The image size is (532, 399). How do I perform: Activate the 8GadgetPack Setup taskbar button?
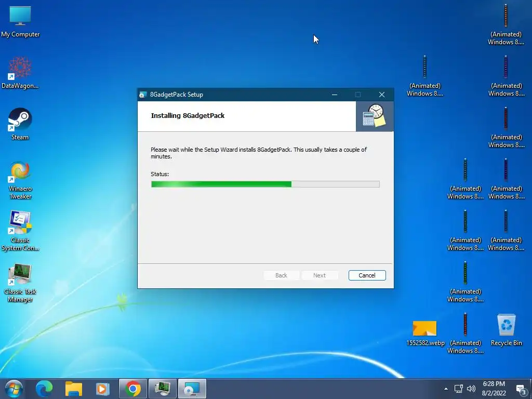(x=192, y=389)
